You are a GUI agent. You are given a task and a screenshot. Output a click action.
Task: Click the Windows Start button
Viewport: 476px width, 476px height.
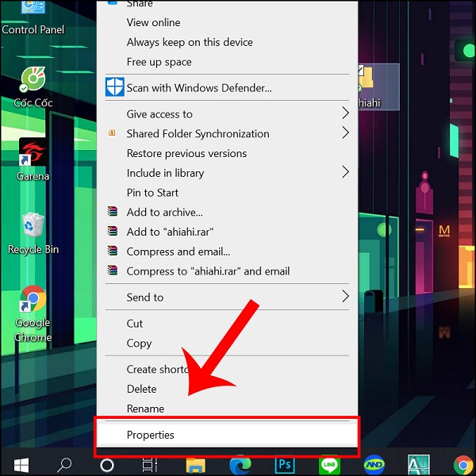pyautogui.click(x=20, y=464)
